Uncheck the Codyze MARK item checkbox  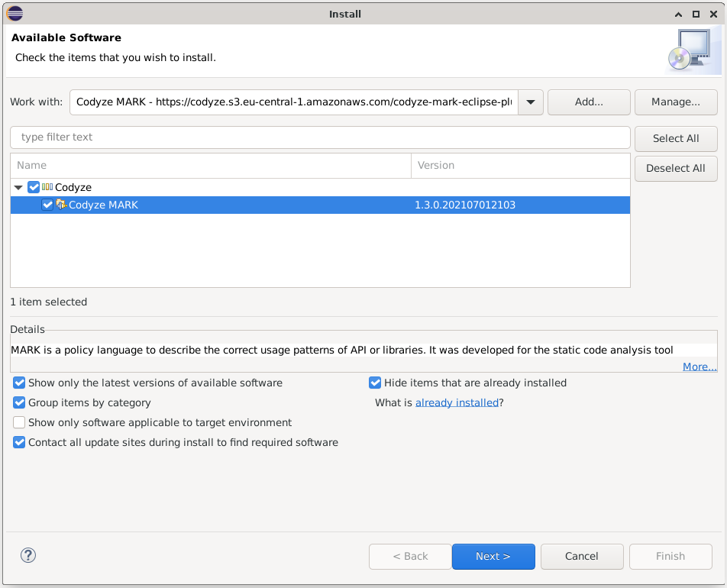tap(48, 205)
